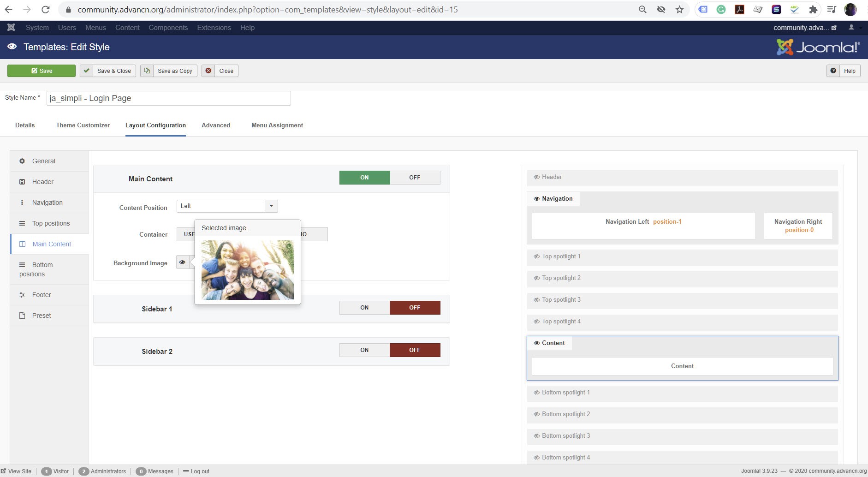Click the selected background image thumbnail
Image resolution: width=868 pixels, height=477 pixels.
point(248,270)
